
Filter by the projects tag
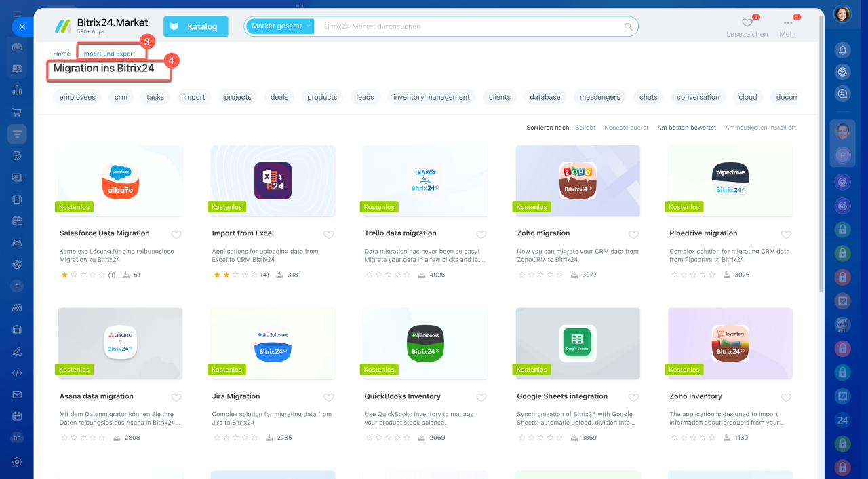(238, 97)
